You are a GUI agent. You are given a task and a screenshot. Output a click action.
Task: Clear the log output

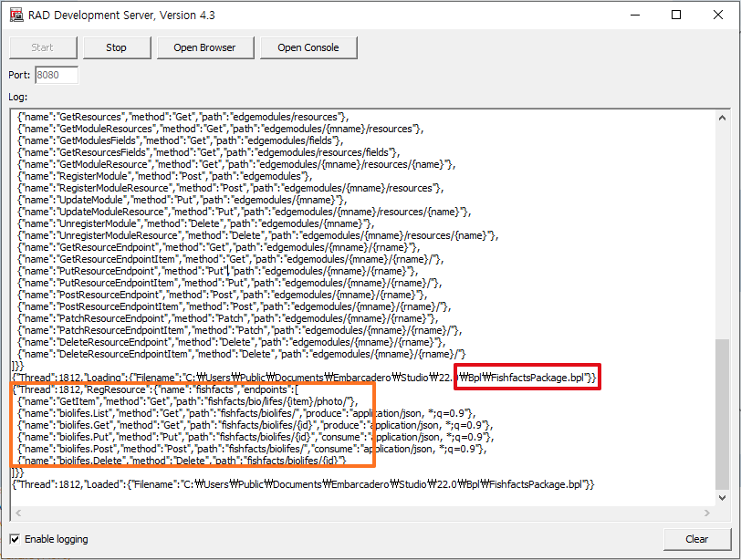[697, 539]
